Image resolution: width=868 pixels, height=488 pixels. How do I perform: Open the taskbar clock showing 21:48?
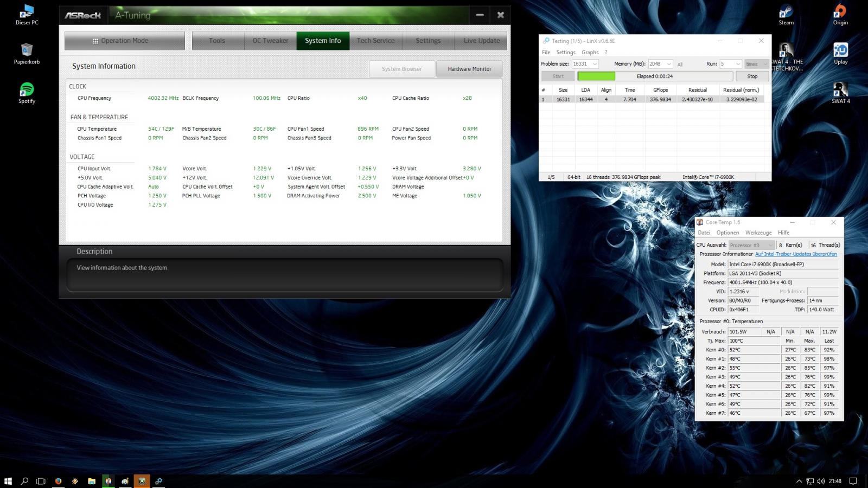click(835, 481)
